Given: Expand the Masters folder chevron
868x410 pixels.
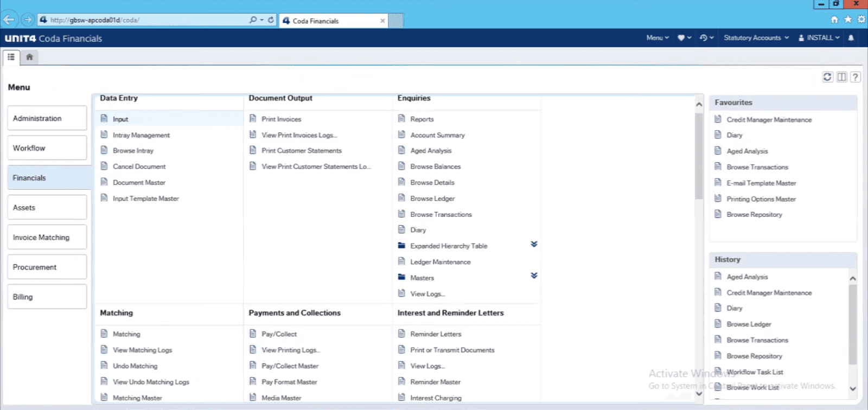Looking at the screenshot, I should pyautogui.click(x=534, y=276).
